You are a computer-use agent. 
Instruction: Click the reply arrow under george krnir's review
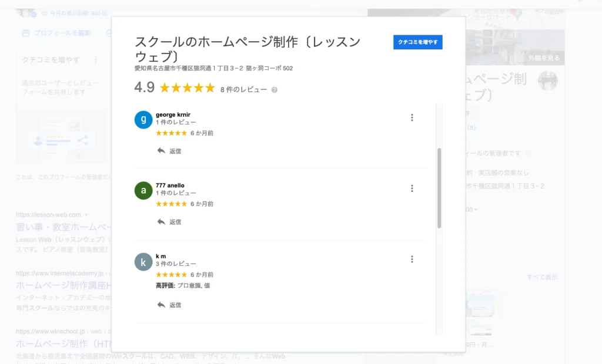pos(162,151)
